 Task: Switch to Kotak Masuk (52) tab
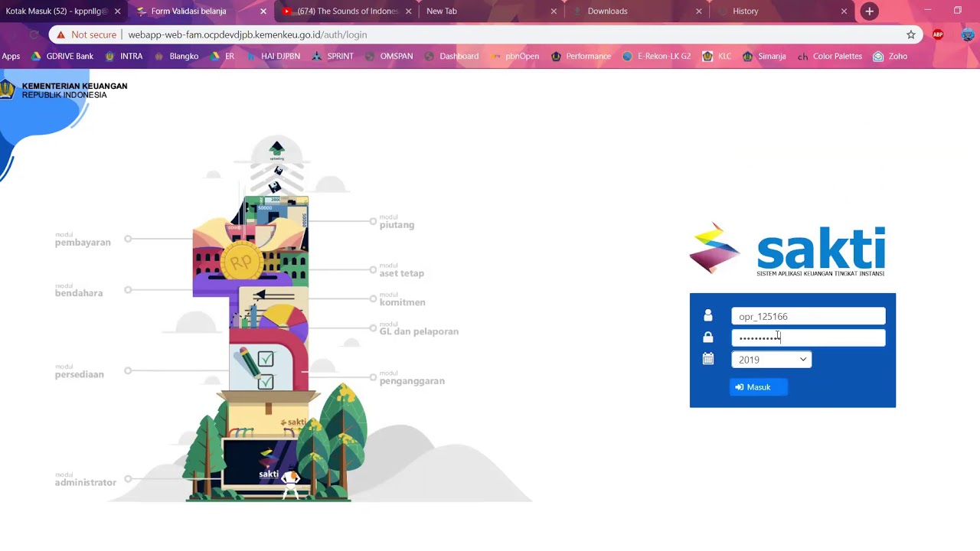point(56,11)
